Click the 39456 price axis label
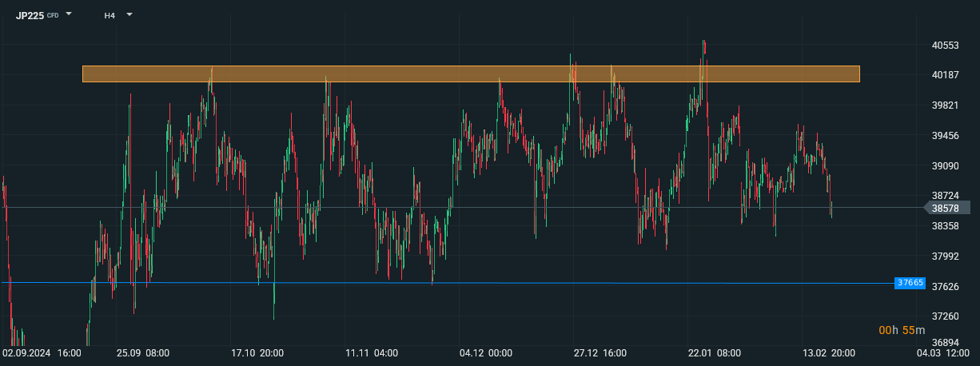980x366 pixels. 946,136
